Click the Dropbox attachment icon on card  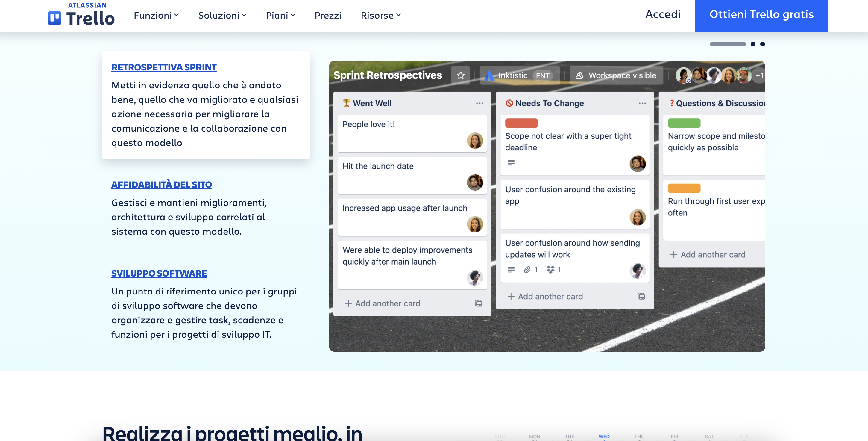[550, 269]
